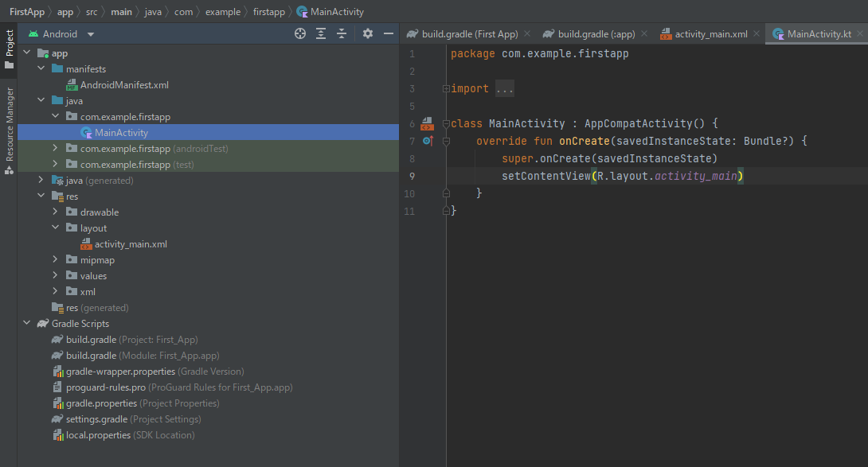Expand the java (generated) folder
The height and width of the screenshot is (467, 868).
pyautogui.click(x=41, y=181)
